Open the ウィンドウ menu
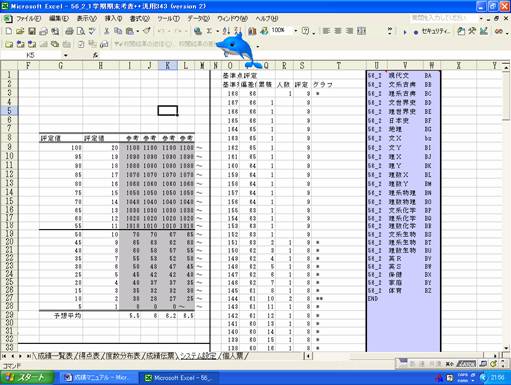Screen dimensions: 511x385 (233, 19)
